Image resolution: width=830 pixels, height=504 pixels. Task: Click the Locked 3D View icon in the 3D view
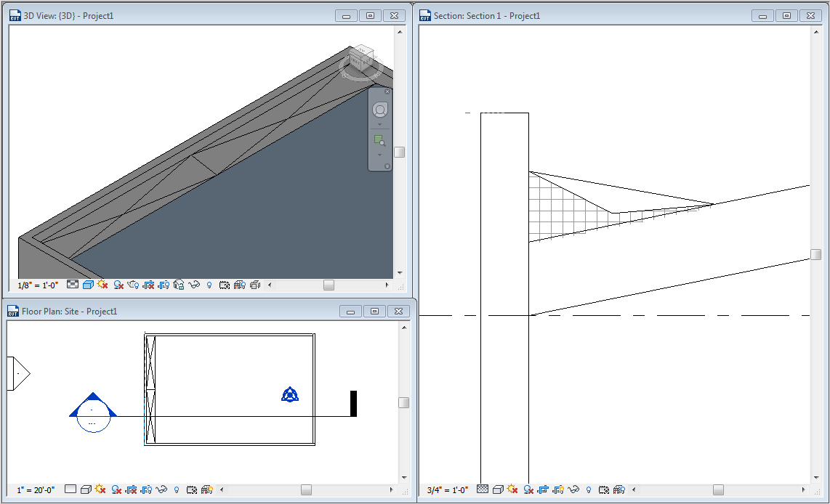pos(180,285)
